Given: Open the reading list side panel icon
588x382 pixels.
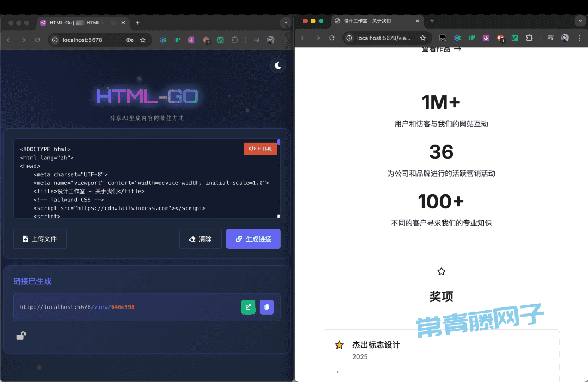Looking at the screenshot, I should pyautogui.click(x=550, y=38).
